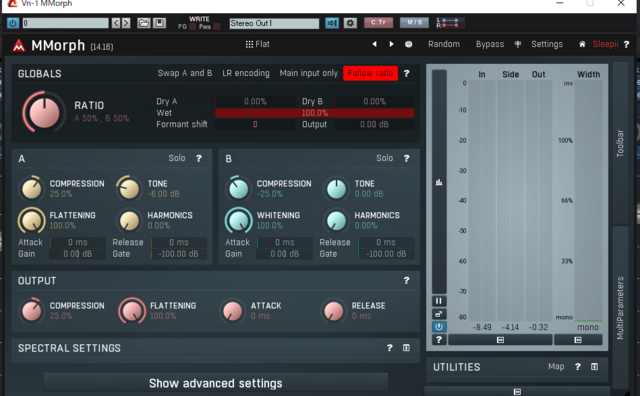Click section B Gate -100.00 dB field

386,254
